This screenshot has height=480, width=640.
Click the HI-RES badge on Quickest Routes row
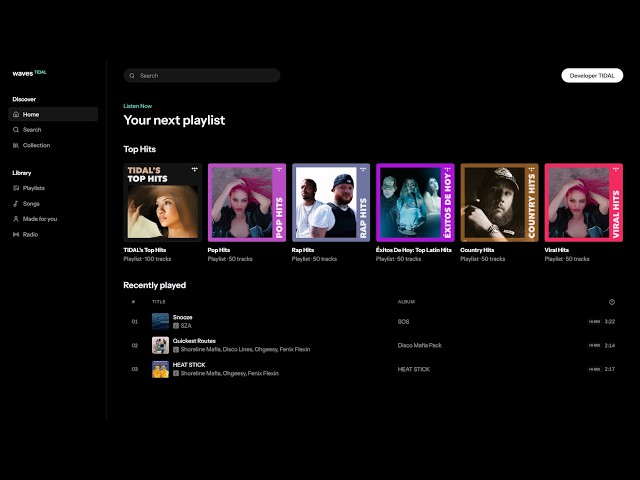click(594, 345)
